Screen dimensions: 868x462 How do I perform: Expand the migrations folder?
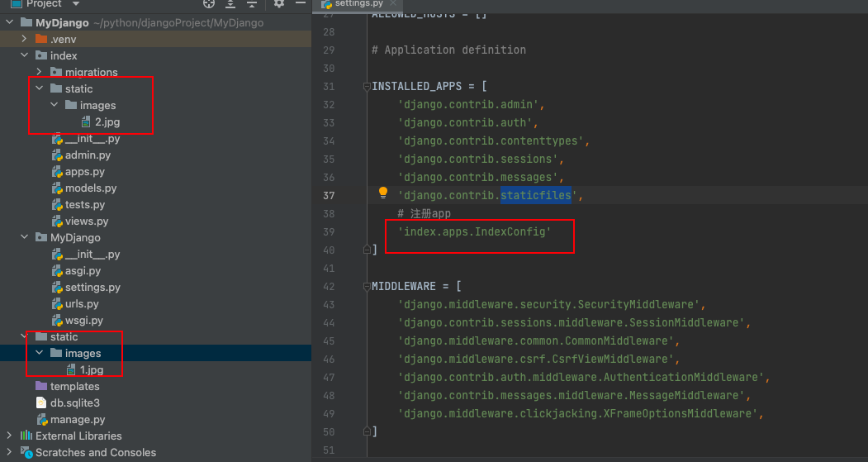(x=40, y=72)
